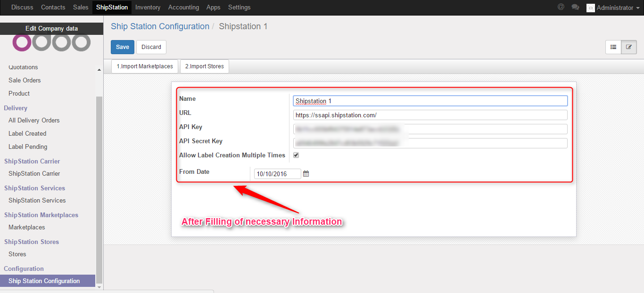Open the Inventory menu
Image resolution: width=644 pixels, height=293 pixels.
coord(148,7)
